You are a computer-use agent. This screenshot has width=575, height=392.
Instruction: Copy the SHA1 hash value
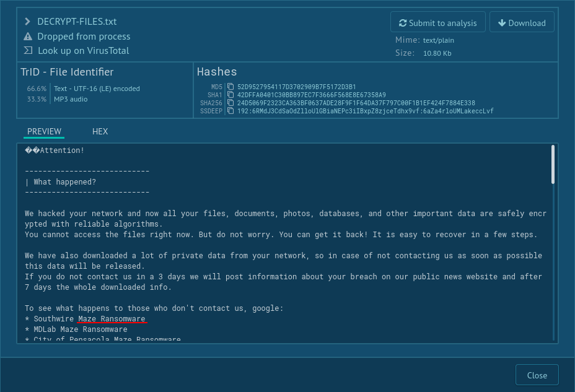(x=230, y=95)
